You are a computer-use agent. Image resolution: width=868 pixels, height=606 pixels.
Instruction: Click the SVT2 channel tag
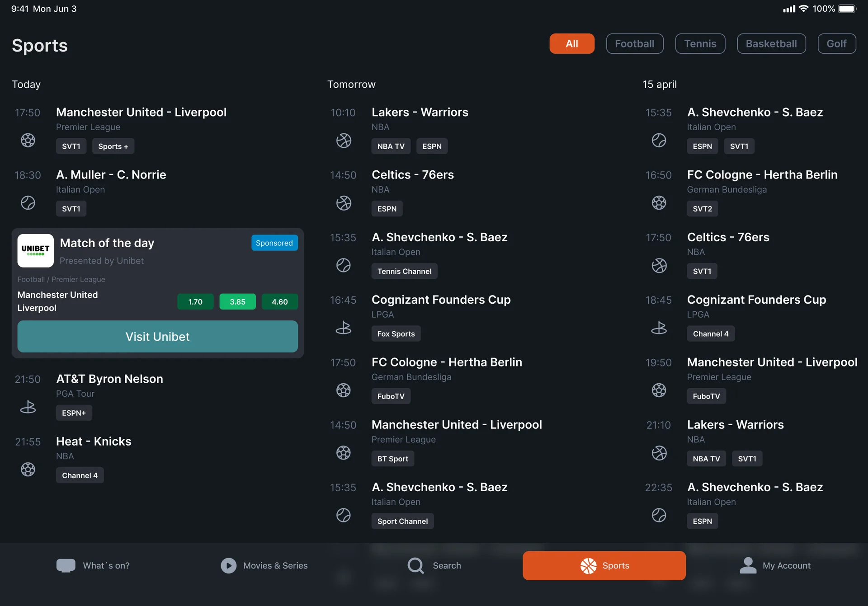pos(703,209)
